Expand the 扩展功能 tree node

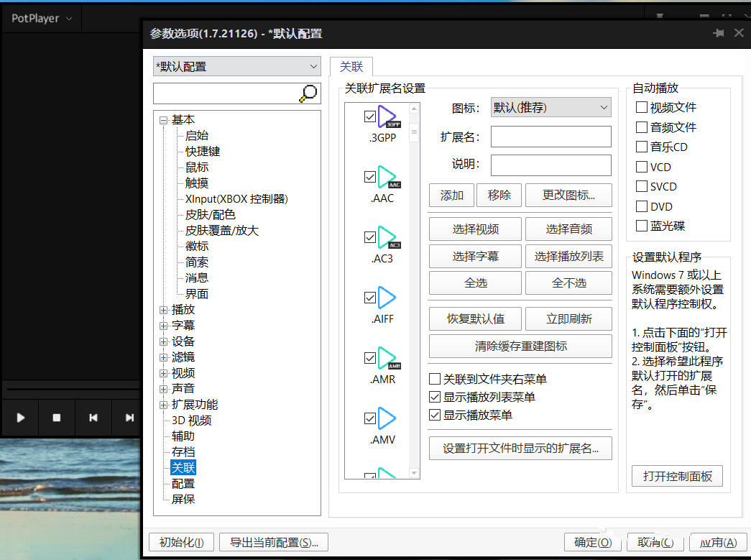pyautogui.click(x=163, y=405)
